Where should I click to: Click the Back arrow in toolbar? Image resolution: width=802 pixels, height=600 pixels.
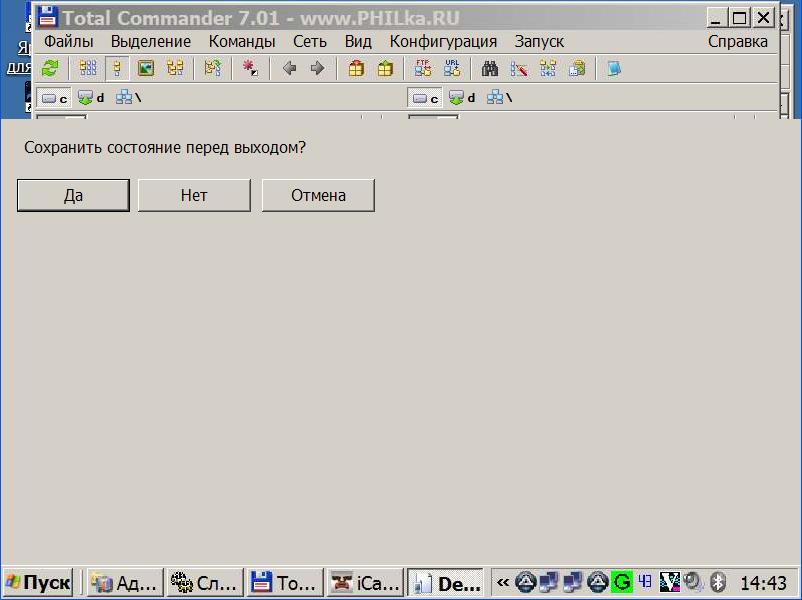[x=290, y=68]
